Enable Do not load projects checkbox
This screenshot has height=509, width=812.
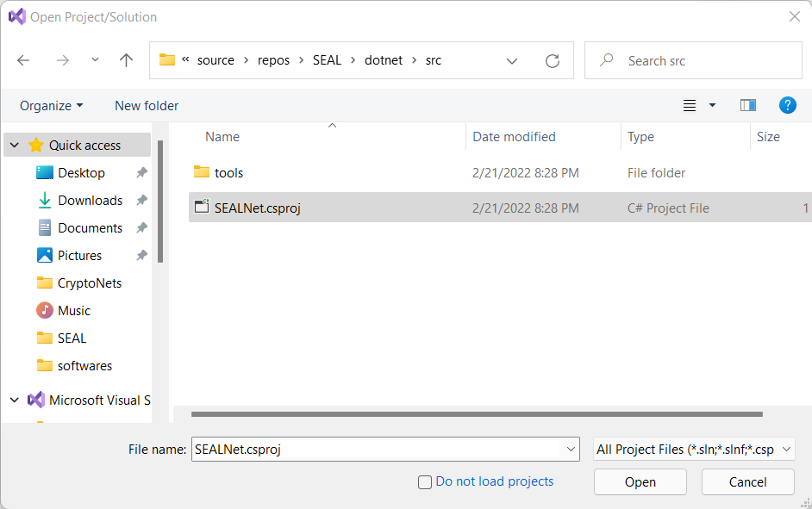point(425,482)
